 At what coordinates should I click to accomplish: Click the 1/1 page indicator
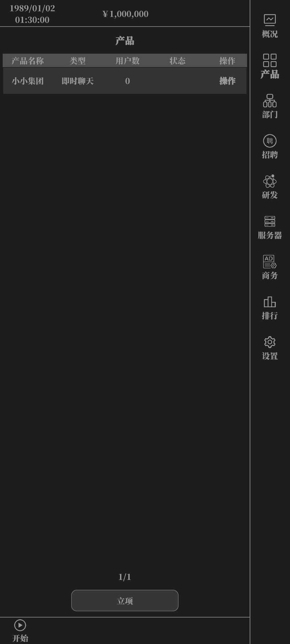point(125,577)
